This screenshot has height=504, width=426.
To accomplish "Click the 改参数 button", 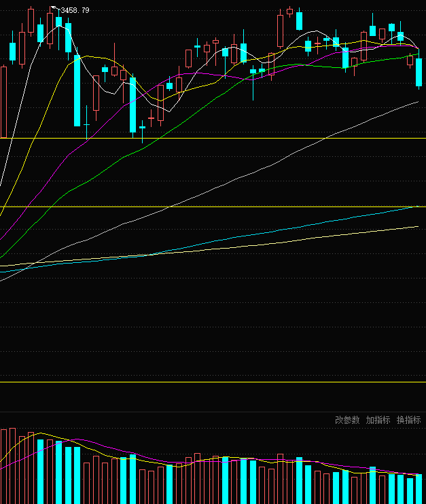I will click(347, 420).
